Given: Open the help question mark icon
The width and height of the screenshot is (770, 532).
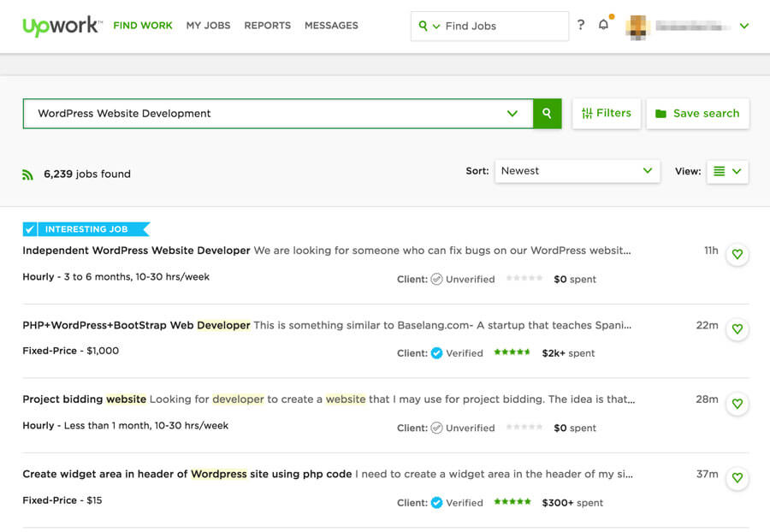Looking at the screenshot, I should coord(581,26).
